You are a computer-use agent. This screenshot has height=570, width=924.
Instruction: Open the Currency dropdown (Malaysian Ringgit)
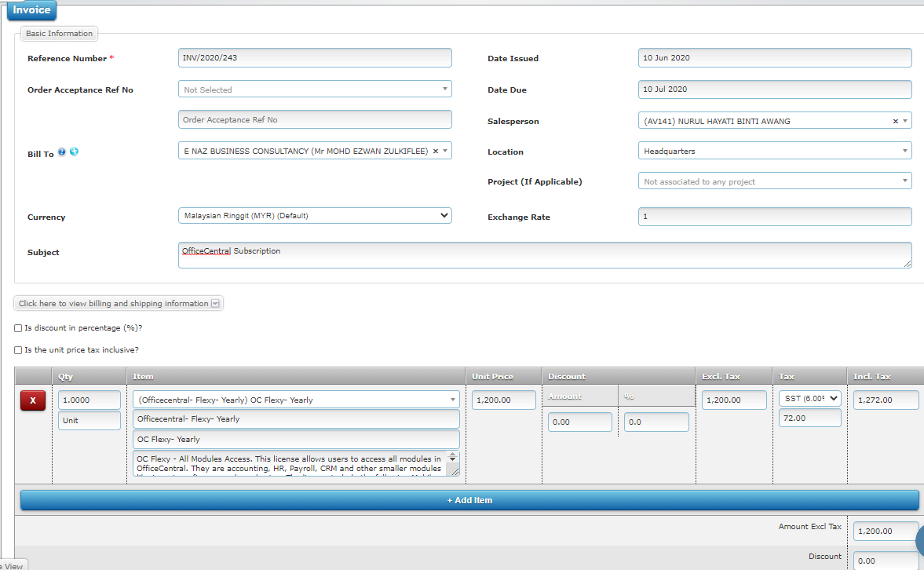click(x=315, y=216)
